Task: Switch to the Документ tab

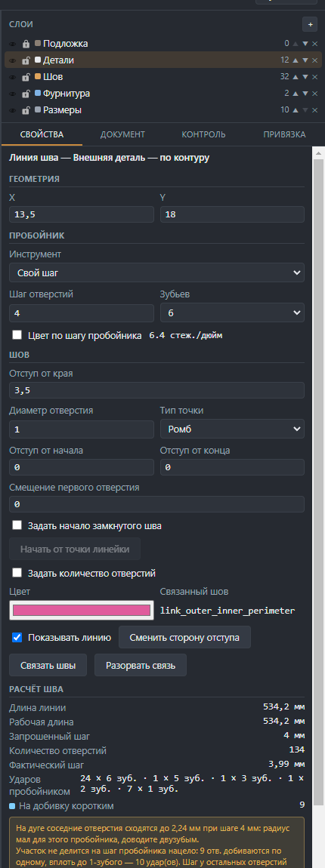Action: coord(122,134)
